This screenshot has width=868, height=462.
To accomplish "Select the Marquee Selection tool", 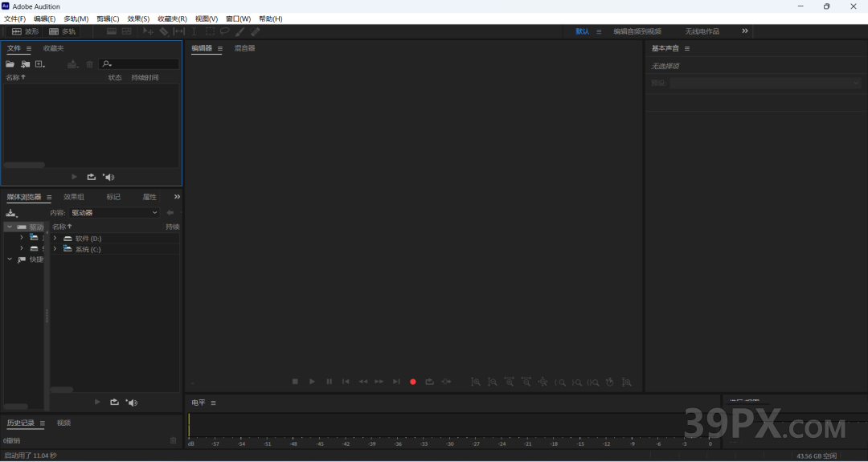I will [211, 31].
